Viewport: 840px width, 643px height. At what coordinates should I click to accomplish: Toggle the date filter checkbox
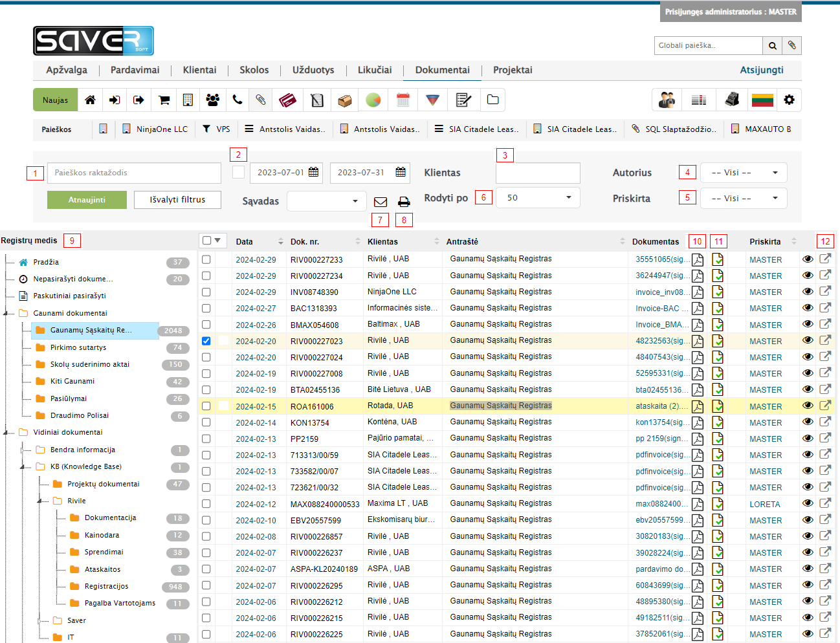[x=238, y=172]
